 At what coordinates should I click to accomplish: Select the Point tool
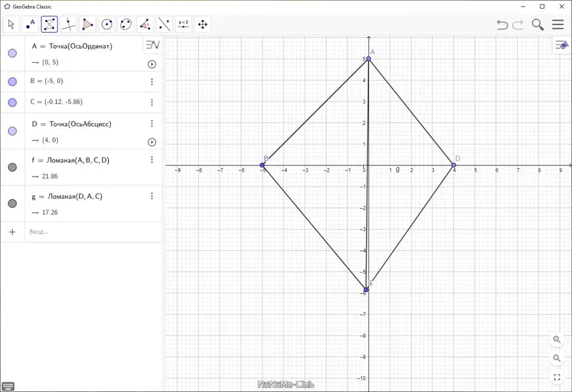[x=30, y=24]
